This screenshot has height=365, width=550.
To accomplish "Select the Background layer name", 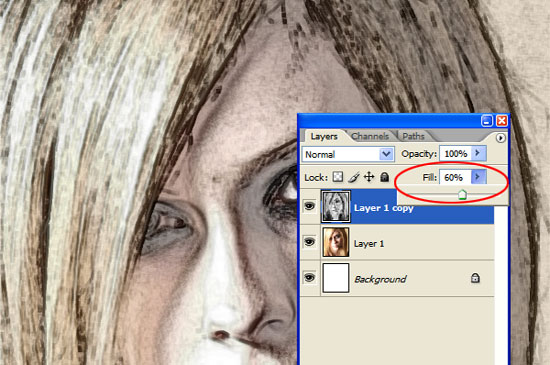I will [380, 279].
